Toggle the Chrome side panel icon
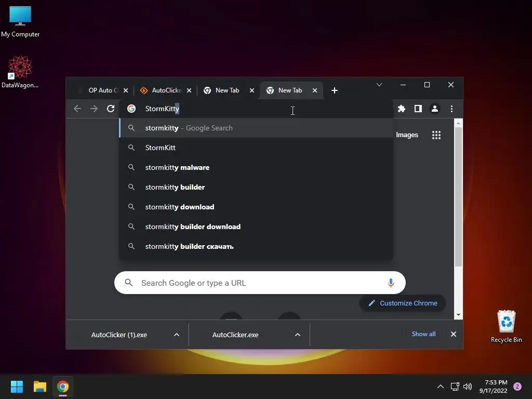Image resolution: width=532 pixels, height=399 pixels. (x=418, y=109)
